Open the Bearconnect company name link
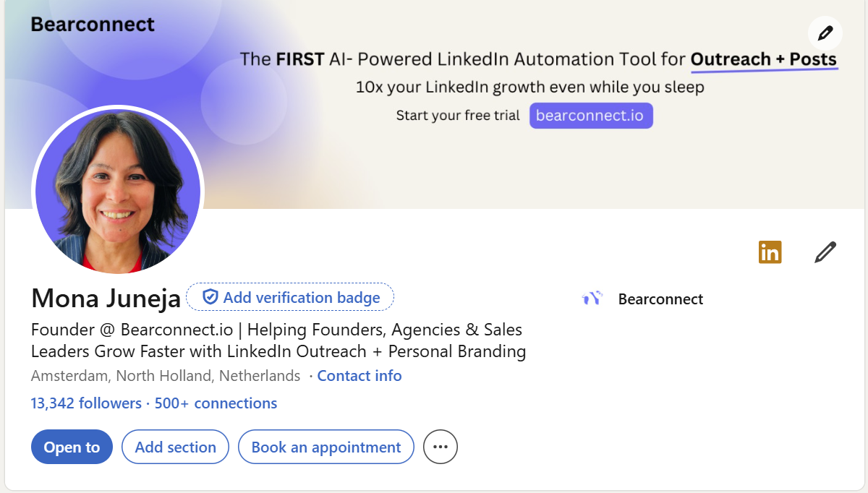868x493 pixels. point(660,299)
